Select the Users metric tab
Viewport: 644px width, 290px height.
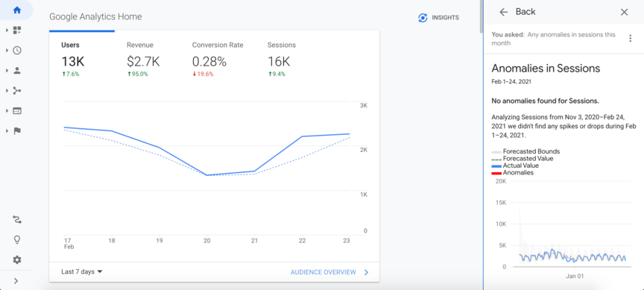pyautogui.click(x=82, y=59)
